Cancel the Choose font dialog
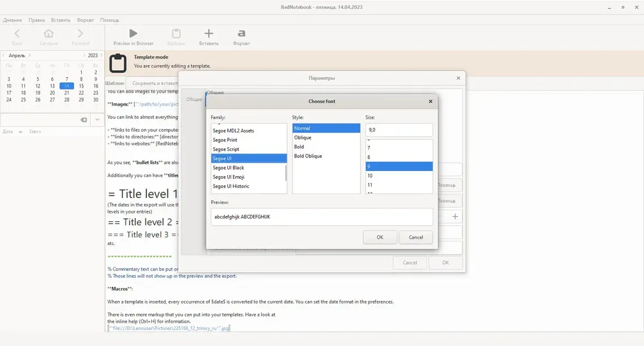 tap(415, 237)
